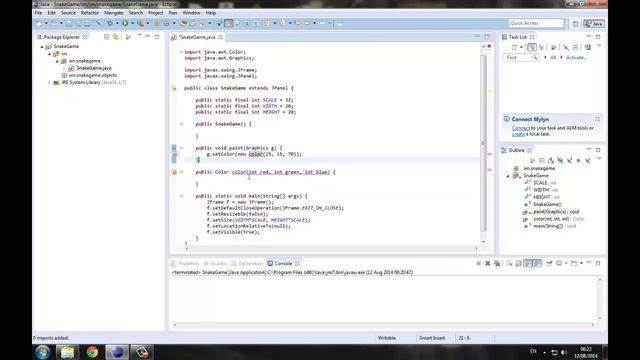Click the Find field in Task List
This screenshot has width=640, height=360.
(x=520, y=58)
